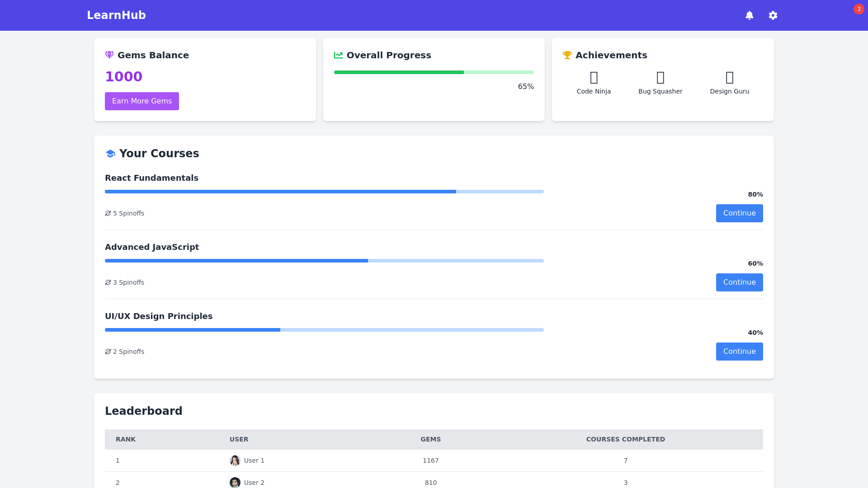Select the Bug Squasher achievement badge icon
This screenshot has height=488, width=868.
[x=660, y=78]
